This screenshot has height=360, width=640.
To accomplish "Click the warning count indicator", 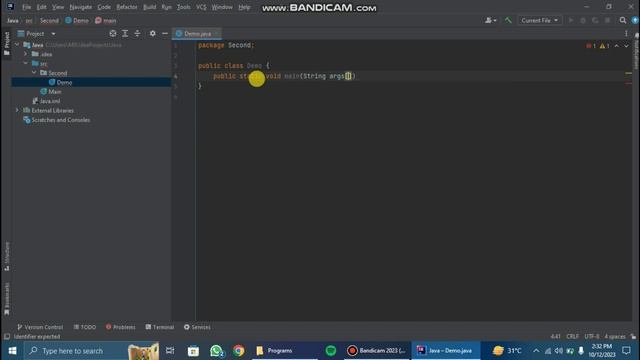I will point(605,46).
